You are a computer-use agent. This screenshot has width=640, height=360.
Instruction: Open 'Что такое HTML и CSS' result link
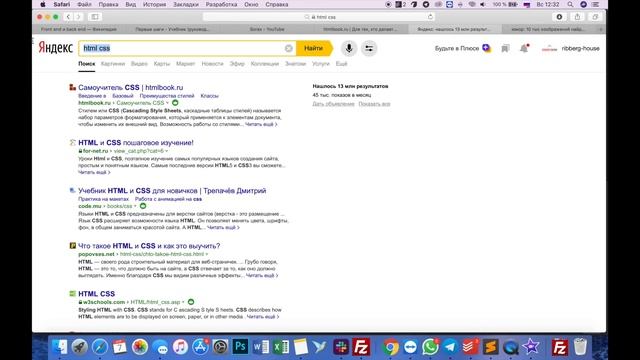[x=149, y=246]
